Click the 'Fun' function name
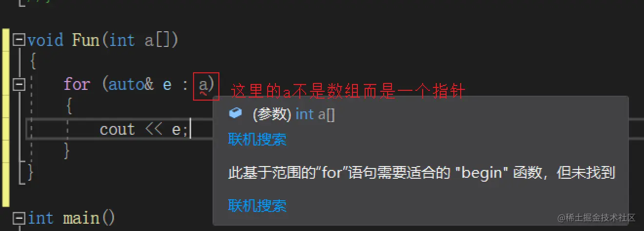 click(x=86, y=40)
